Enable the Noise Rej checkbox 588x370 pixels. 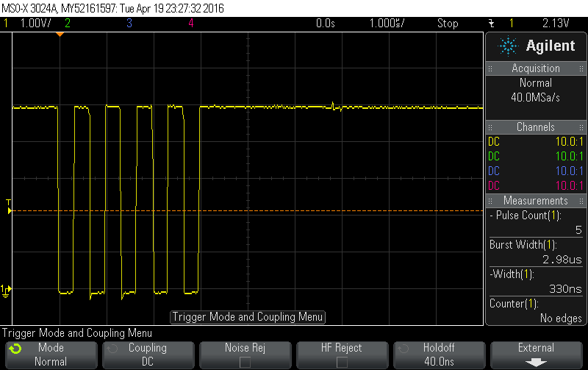pyautogui.click(x=245, y=362)
